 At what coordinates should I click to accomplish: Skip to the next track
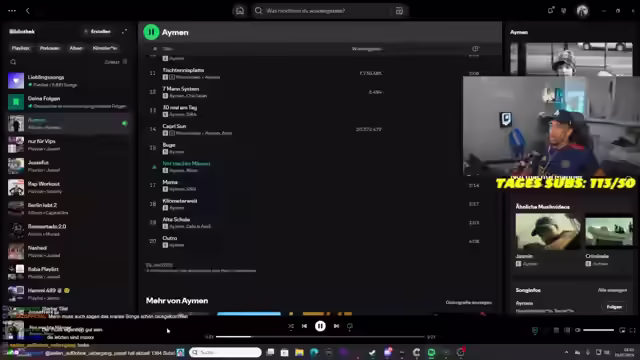click(x=336, y=326)
